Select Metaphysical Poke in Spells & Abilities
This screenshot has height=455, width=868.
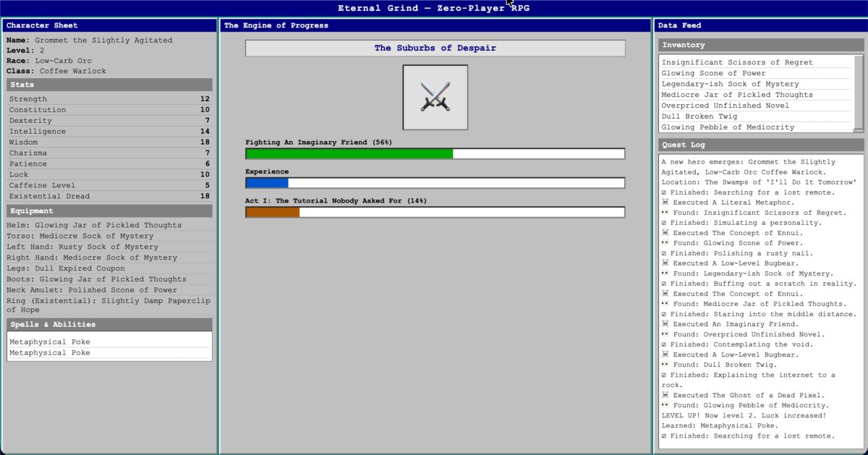coord(109,341)
